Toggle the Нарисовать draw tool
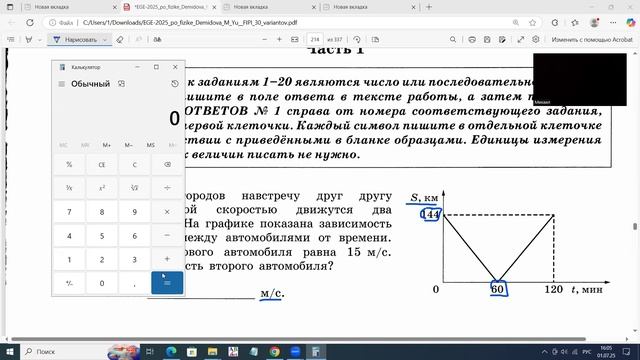 pyautogui.click(x=75, y=40)
